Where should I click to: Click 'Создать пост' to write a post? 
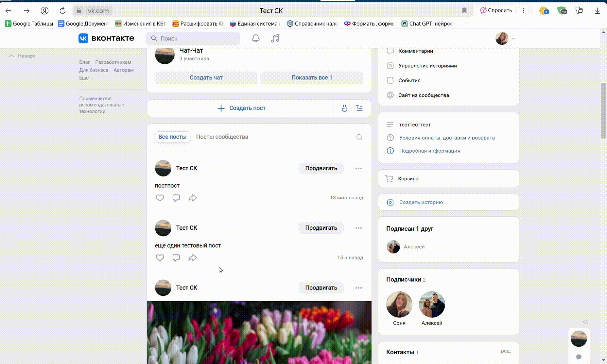coord(241,108)
